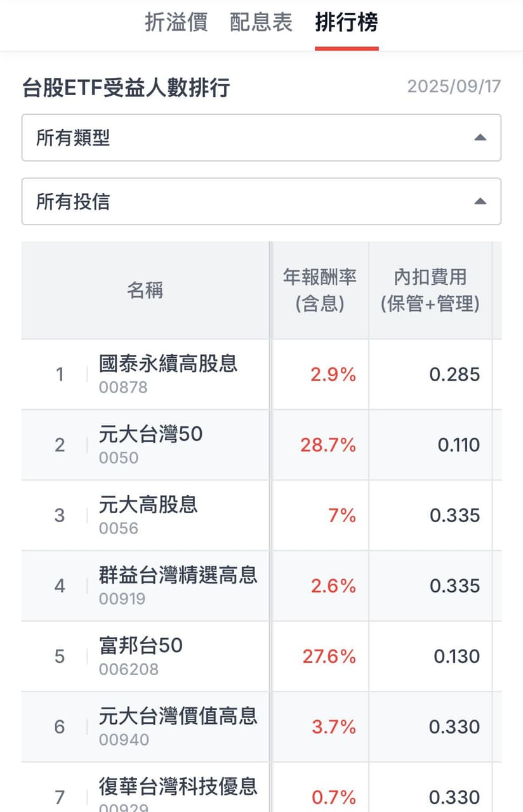Click the 0.285 fee value for 00878
The image size is (523, 812).
tap(454, 374)
